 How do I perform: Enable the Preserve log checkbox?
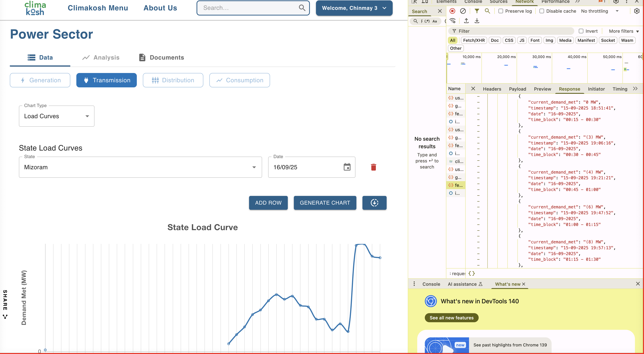pos(501,11)
